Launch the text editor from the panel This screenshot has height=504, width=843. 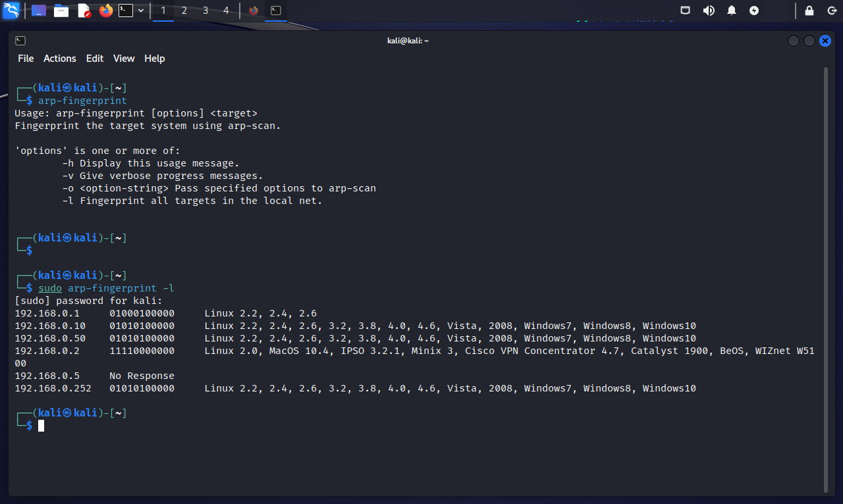point(84,11)
